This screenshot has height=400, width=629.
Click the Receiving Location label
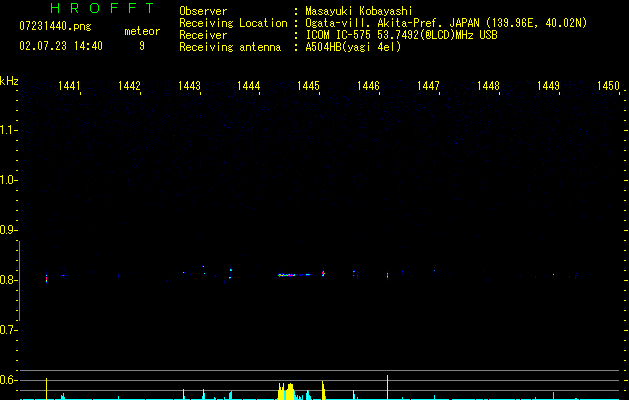[233, 23]
